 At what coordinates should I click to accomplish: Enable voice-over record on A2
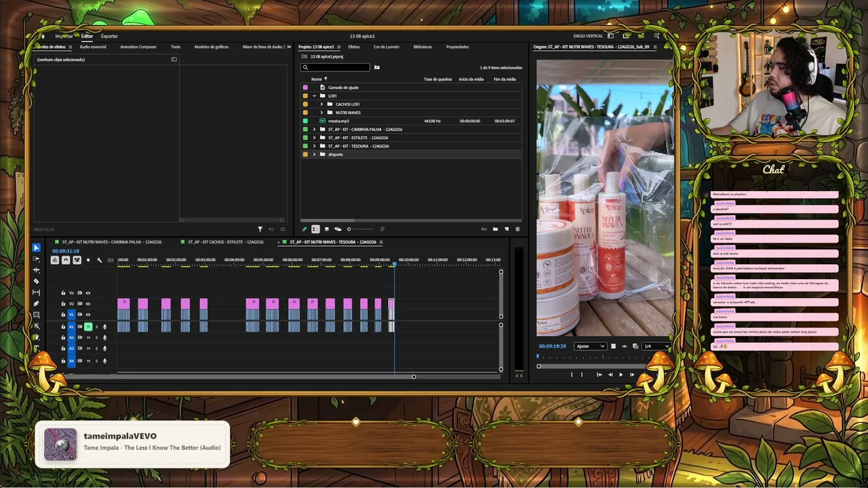[x=104, y=338]
